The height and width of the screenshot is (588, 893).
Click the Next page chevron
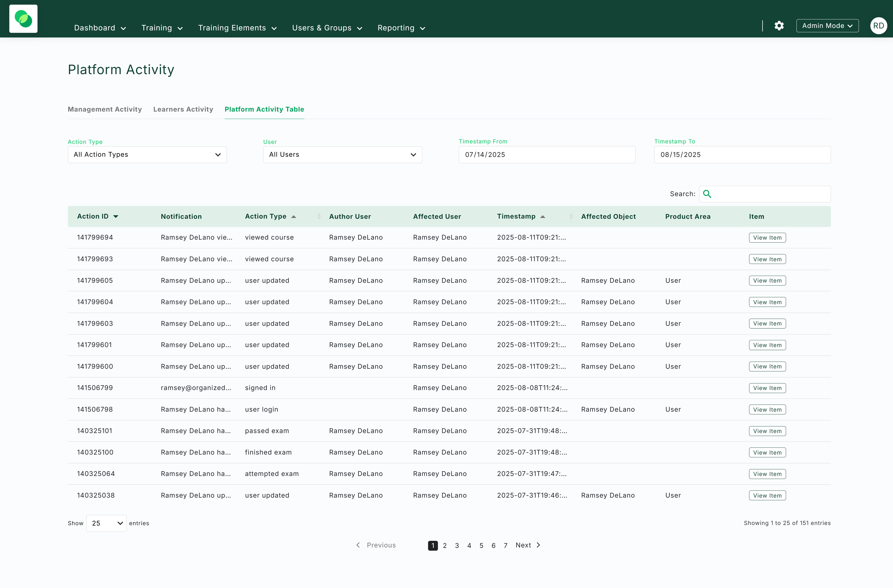tap(538, 545)
